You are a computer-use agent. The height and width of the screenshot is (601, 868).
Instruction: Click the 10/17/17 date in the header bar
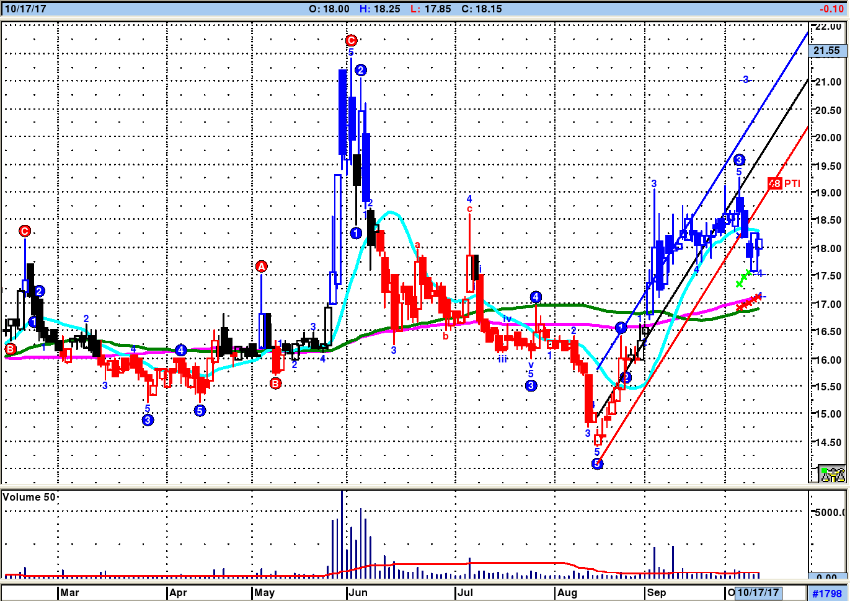pos(25,9)
